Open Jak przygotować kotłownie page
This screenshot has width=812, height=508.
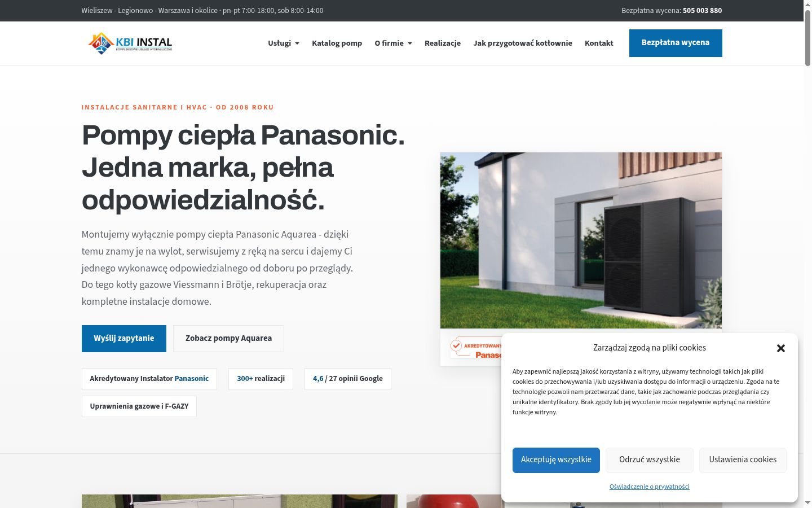523,43
